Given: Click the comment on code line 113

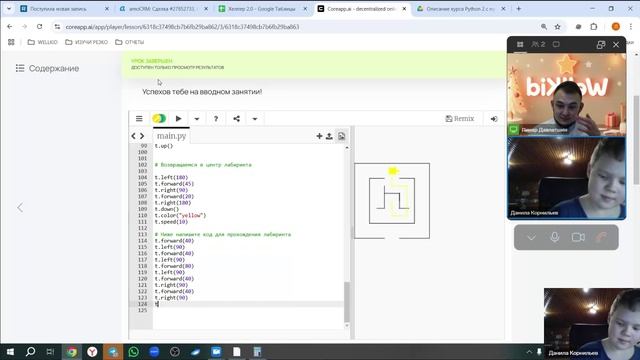Looking at the screenshot, I should click(222, 234).
